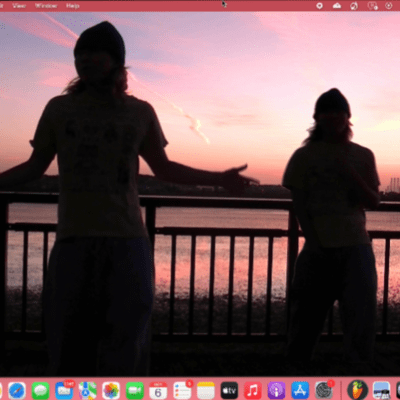Open Reminders from the dock
The image size is (400, 400).
click(x=182, y=390)
